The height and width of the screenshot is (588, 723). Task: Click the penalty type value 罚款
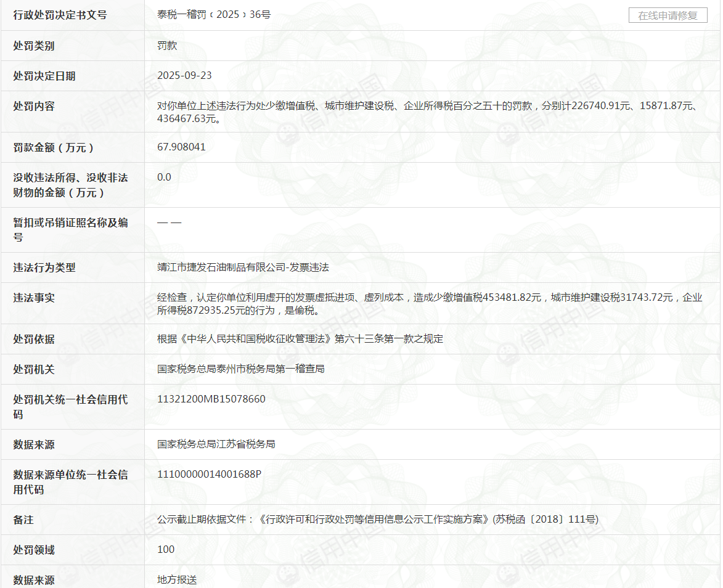(167, 46)
